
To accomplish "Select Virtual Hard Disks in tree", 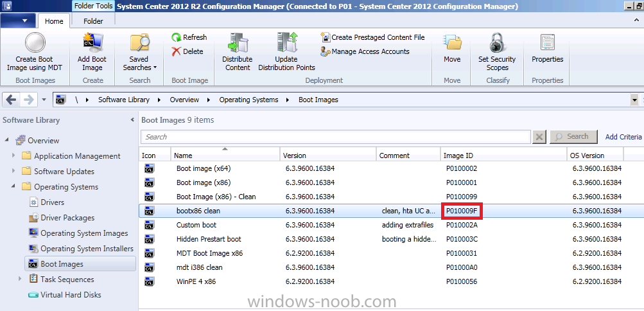I will coord(71,294).
